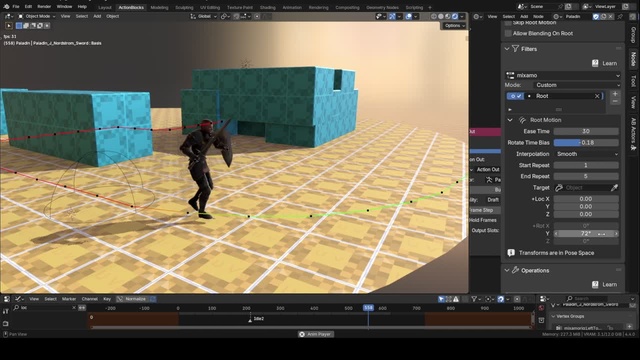The height and width of the screenshot is (360, 640).
Task: Open the transform pivot point menu
Action: [225, 16]
